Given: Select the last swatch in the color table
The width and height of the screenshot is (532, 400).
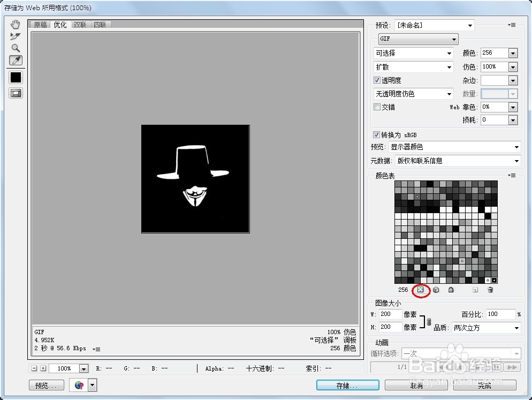Looking at the screenshot, I should [x=495, y=280].
